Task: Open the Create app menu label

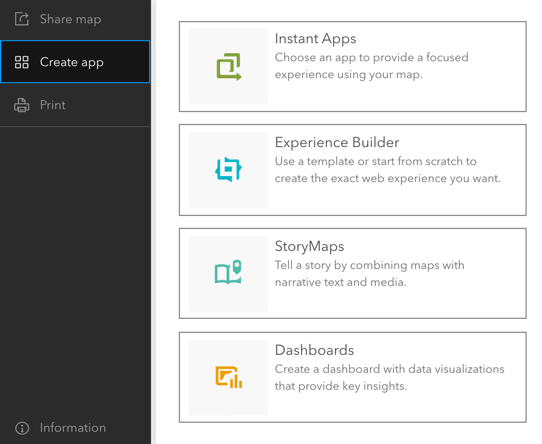Action: (72, 62)
